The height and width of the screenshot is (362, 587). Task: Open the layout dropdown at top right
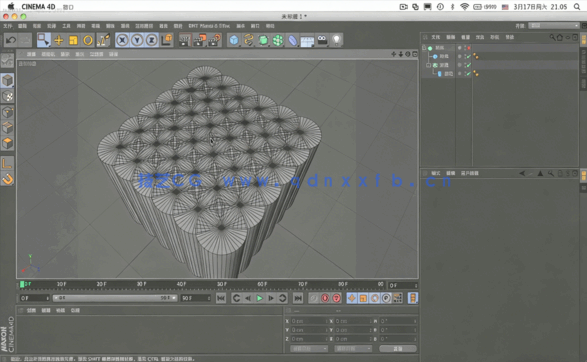[554, 25]
